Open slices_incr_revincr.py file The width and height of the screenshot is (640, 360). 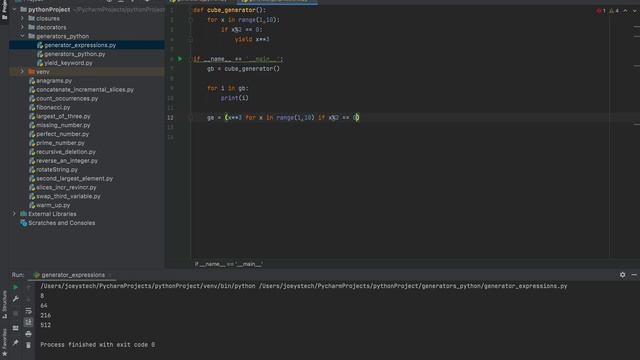(x=66, y=188)
